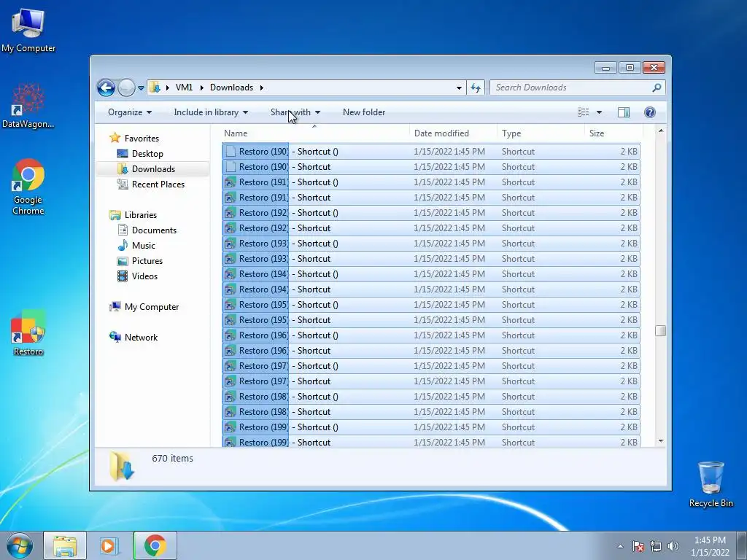Open My Computer desktop icon
Image resolution: width=747 pixels, height=560 pixels.
(28, 30)
